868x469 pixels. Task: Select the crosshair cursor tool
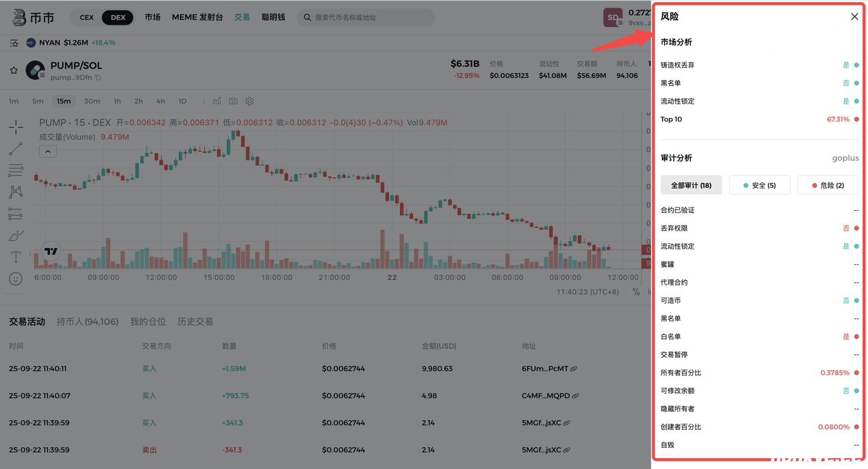click(16, 127)
